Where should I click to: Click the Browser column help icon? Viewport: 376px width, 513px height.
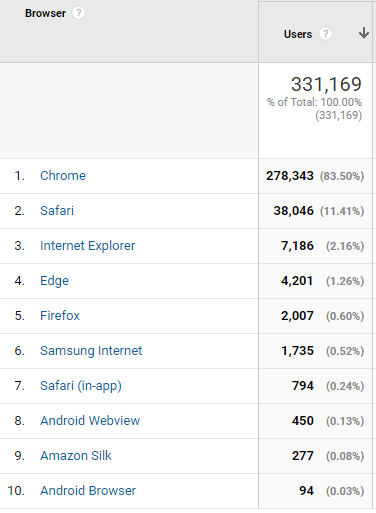point(79,13)
